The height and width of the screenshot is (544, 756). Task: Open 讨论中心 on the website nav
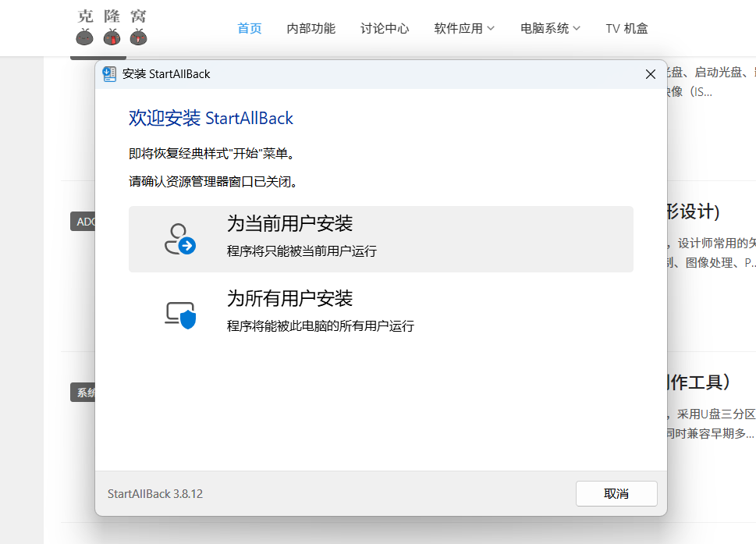click(385, 28)
